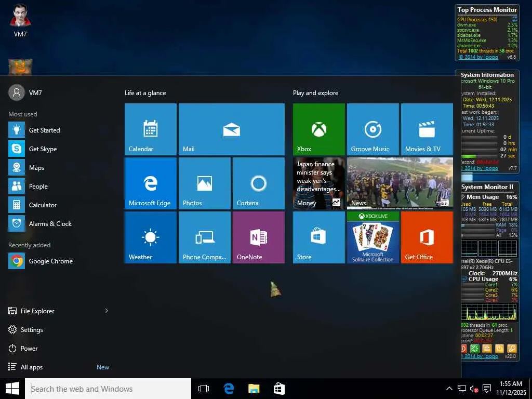Open Task View on taskbar

coord(204,389)
